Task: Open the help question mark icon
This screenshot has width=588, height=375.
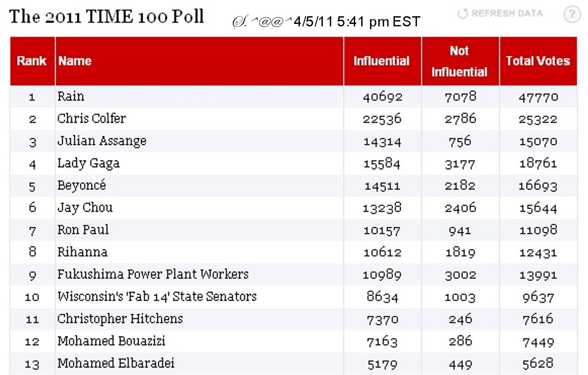Action: (x=572, y=15)
